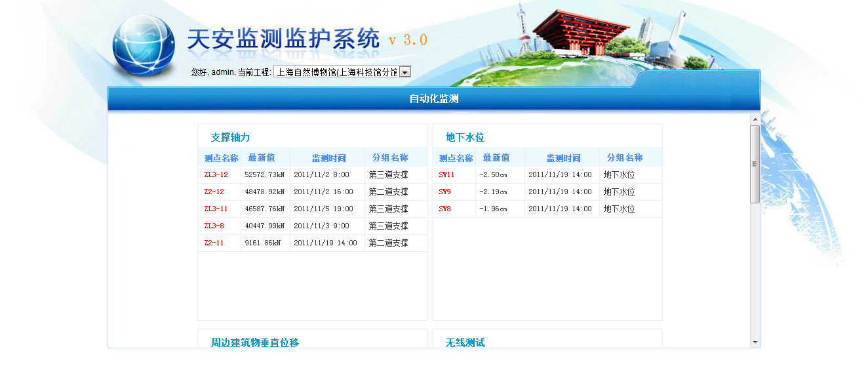Viewport: 868px width, 368px height.
Task: Click 监测时间 header in 支撑轴力 table
Action: click(x=328, y=158)
